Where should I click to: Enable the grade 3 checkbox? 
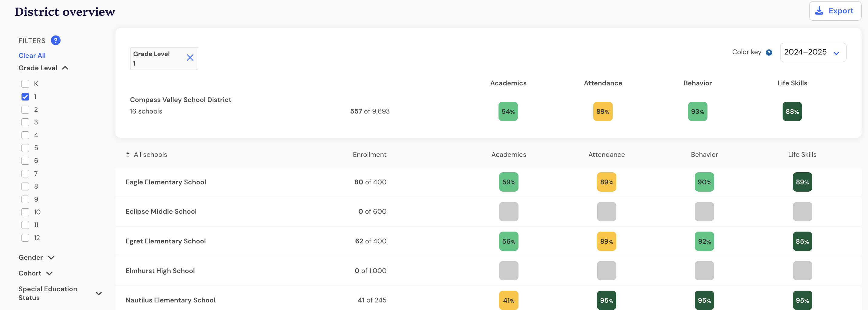pyautogui.click(x=25, y=122)
